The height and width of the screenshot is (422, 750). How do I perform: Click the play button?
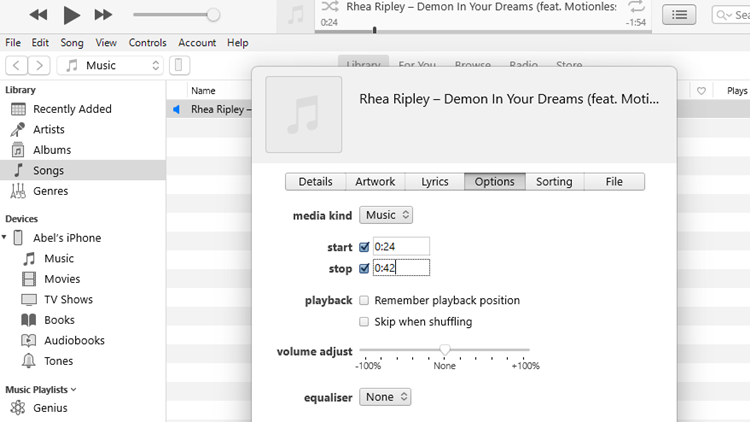coord(71,15)
